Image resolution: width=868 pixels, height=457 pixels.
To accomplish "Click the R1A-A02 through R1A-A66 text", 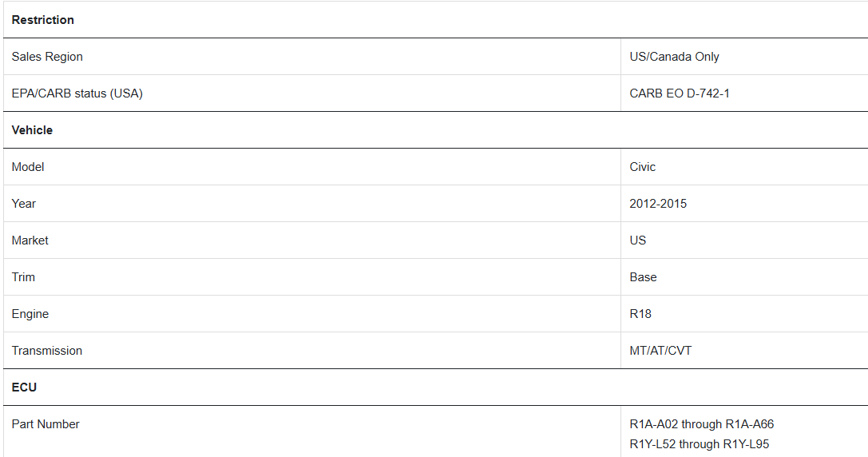I will pyautogui.click(x=701, y=423).
